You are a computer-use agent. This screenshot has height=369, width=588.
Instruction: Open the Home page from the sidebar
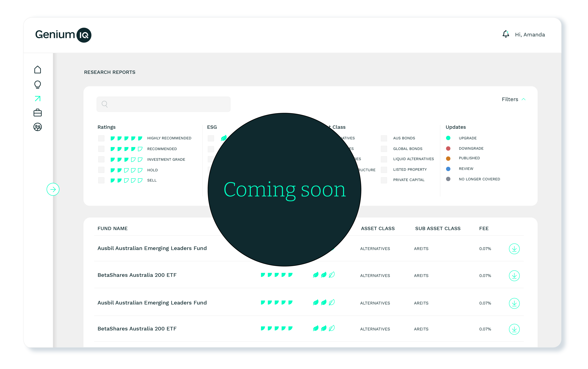click(x=38, y=70)
